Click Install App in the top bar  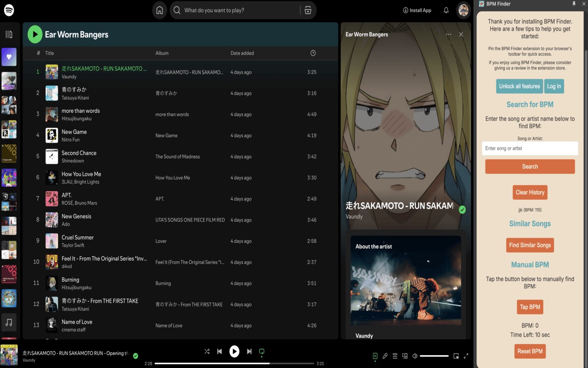click(x=417, y=10)
